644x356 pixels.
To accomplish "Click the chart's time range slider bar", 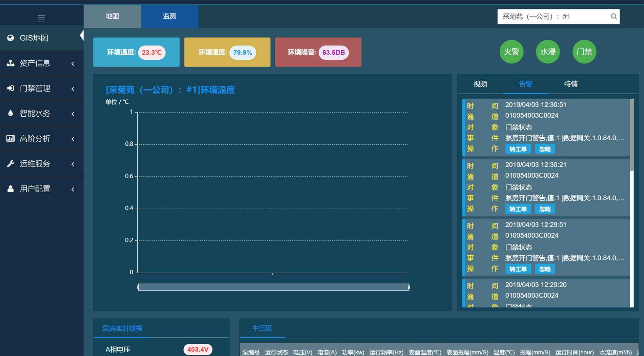I will pyautogui.click(x=273, y=287).
